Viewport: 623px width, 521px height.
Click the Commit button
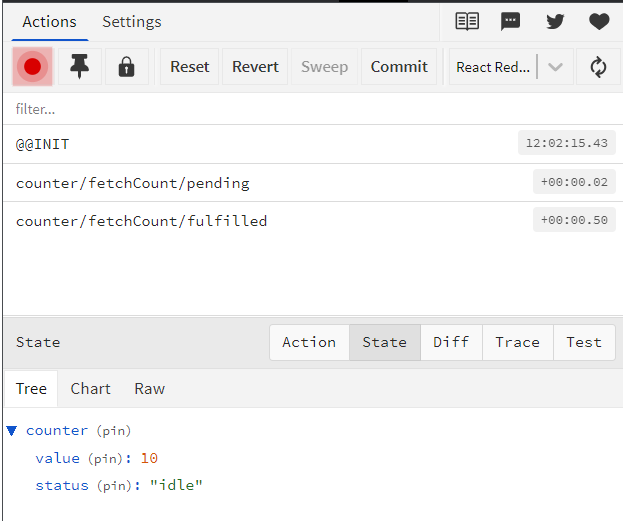(x=399, y=67)
